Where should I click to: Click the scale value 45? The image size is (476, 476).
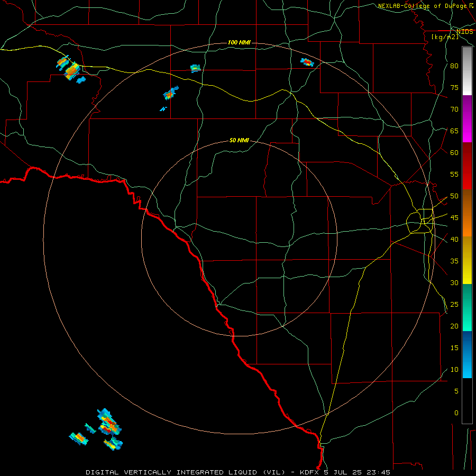454,218
